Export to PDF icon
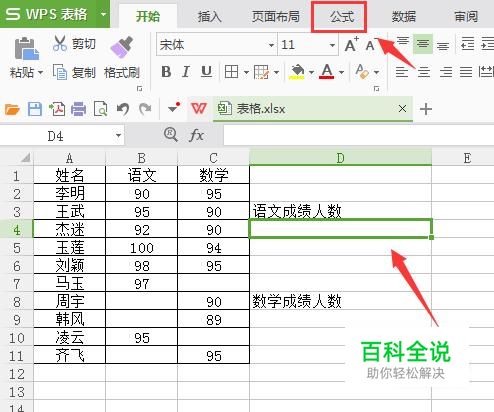Image resolution: width=494 pixels, height=412 pixels. pyautogui.click(x=57, y=109)
